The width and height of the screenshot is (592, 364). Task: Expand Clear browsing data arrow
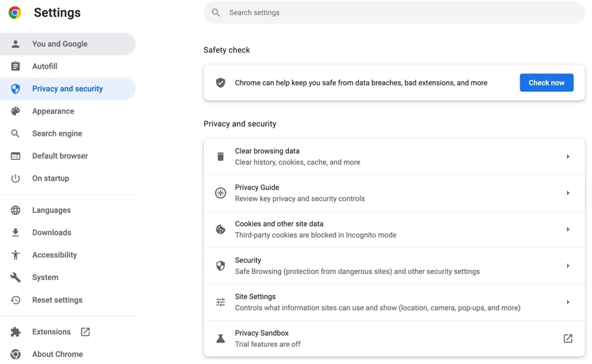click(x=568, y=157)
